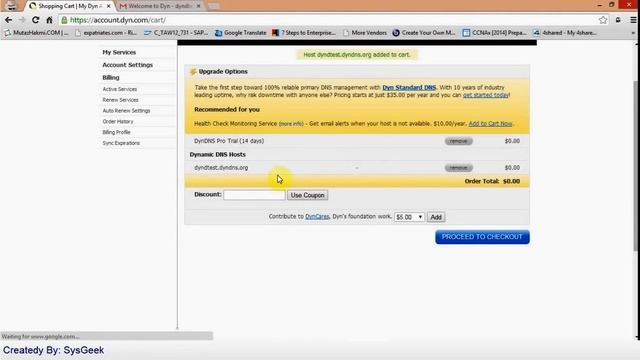Go to Renew Services
The image size is (640, 360).
120,100
